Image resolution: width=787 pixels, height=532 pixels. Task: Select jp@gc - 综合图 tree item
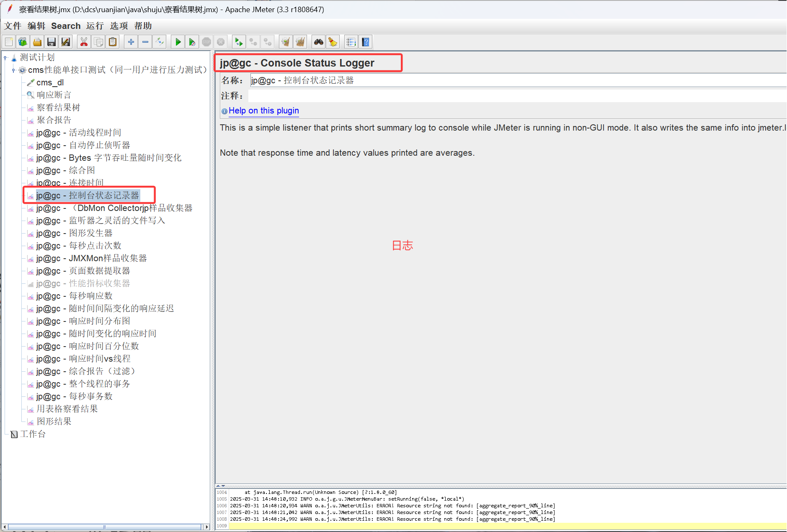(65, 170)
